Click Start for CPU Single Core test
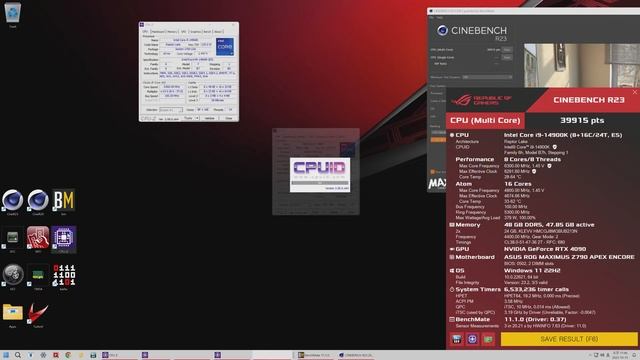 click(507, 58)
